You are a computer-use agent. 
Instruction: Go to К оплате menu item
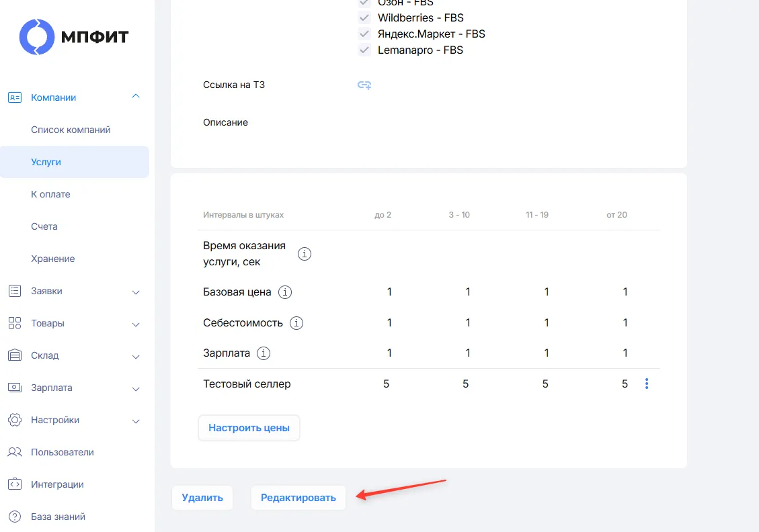click(x=51, y=194)
